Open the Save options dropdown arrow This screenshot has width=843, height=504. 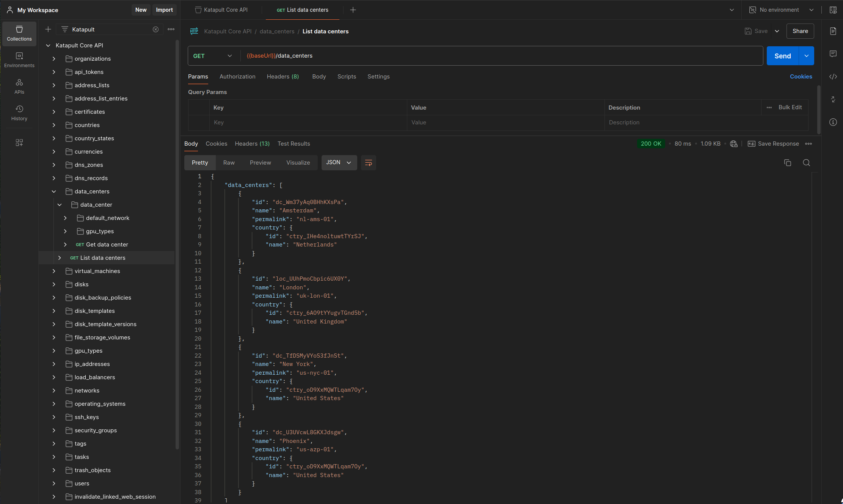tap(777, 31)
